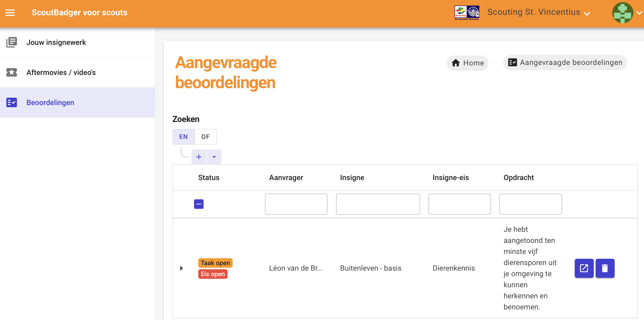Open Aangevraagde beoordelingen breadcrumb
This screenshot has height=320, width=644.
[x=565, y=63]
